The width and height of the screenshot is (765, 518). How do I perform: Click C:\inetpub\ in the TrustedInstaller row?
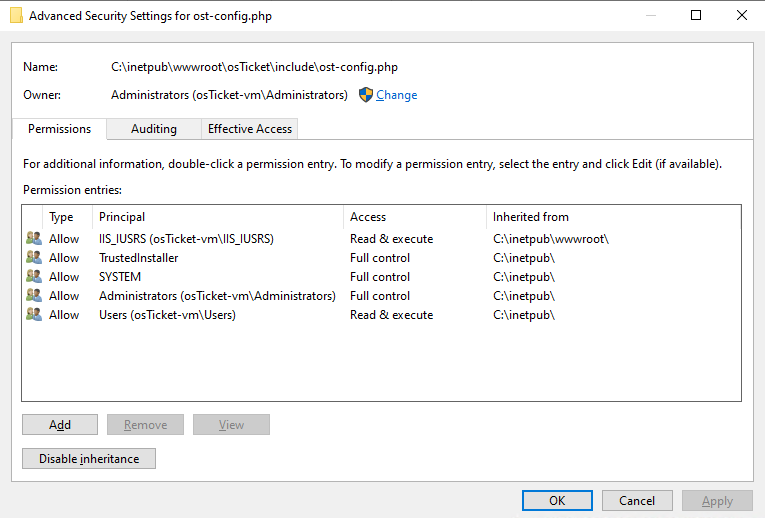click(x=524, y=258)
